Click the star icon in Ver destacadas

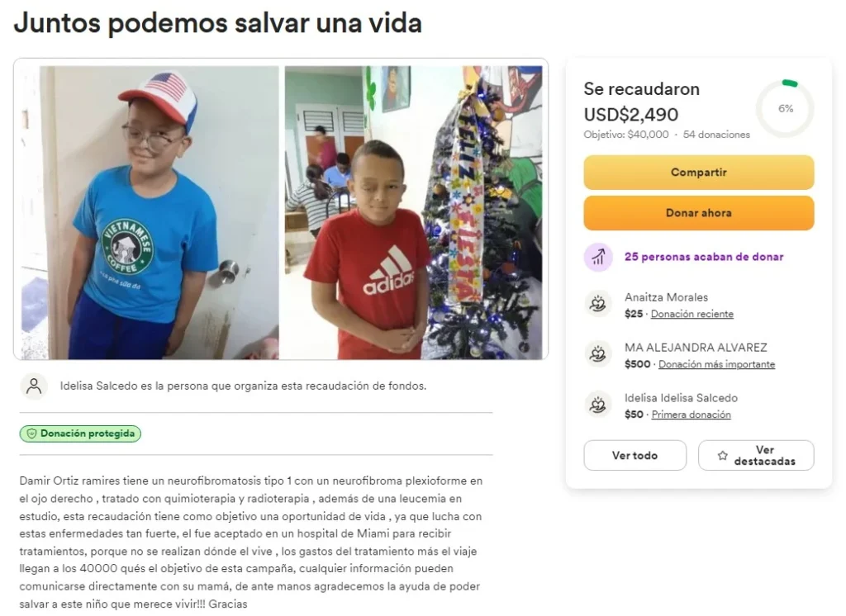[x=722, y=455]
